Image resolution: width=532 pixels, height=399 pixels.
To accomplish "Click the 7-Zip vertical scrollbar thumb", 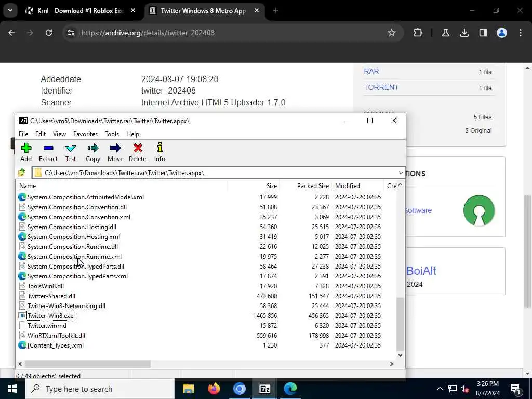I will (401, 324).
